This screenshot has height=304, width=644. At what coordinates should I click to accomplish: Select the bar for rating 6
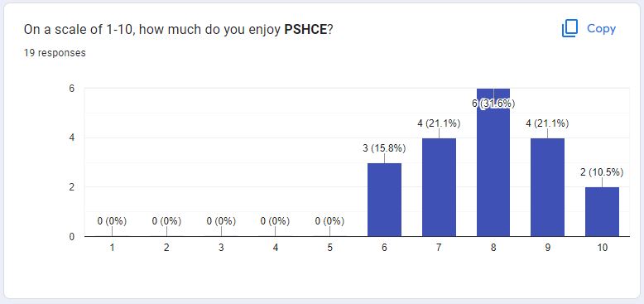click(x=384, y=200)
